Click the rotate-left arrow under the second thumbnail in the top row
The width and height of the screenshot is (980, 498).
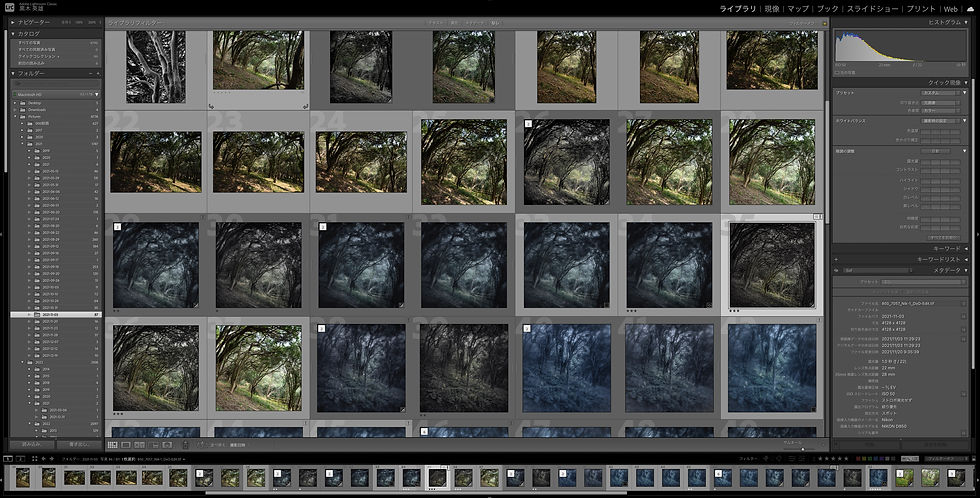click(x=211, y=106)
